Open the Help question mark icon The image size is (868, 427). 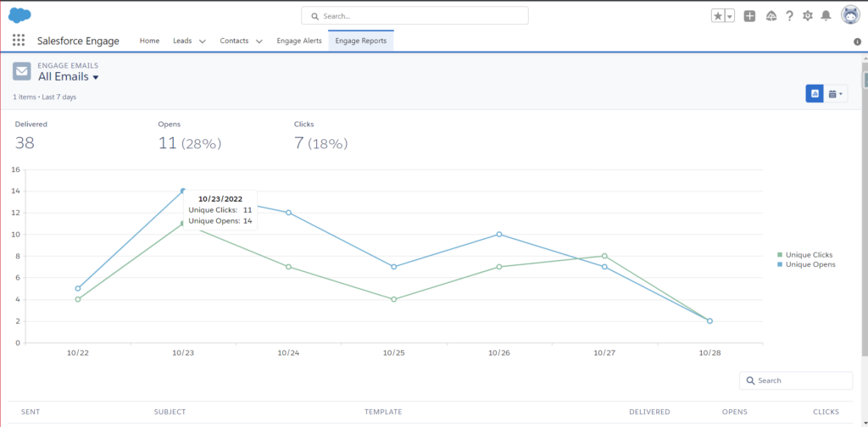789,16
